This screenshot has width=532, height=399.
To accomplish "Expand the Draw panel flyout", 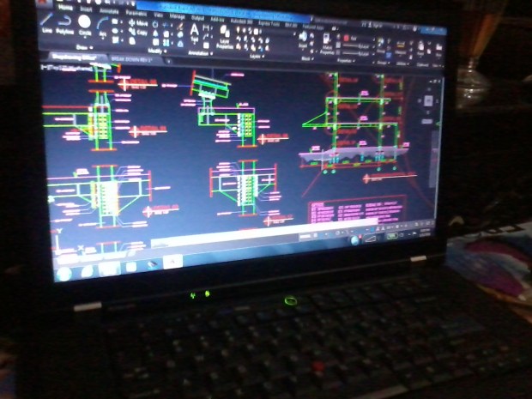I will pyautogui.click(x=83, y=47).
